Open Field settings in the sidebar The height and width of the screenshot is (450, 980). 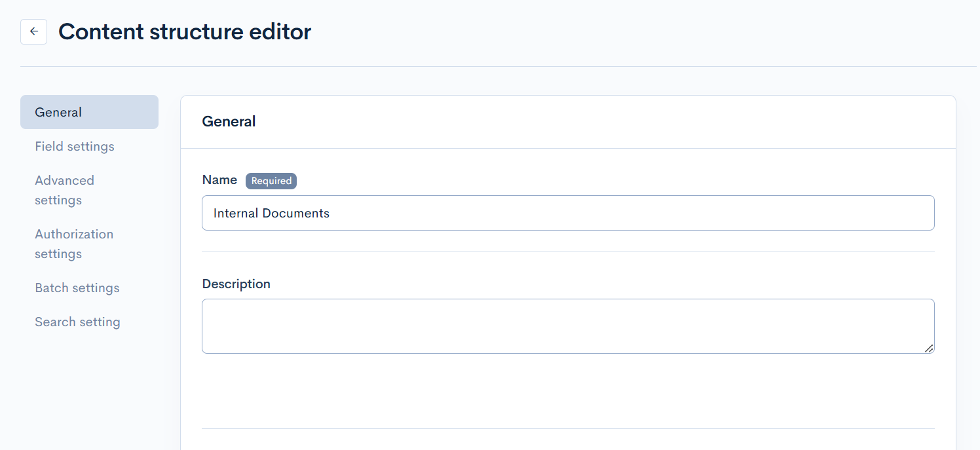point(75,146)
